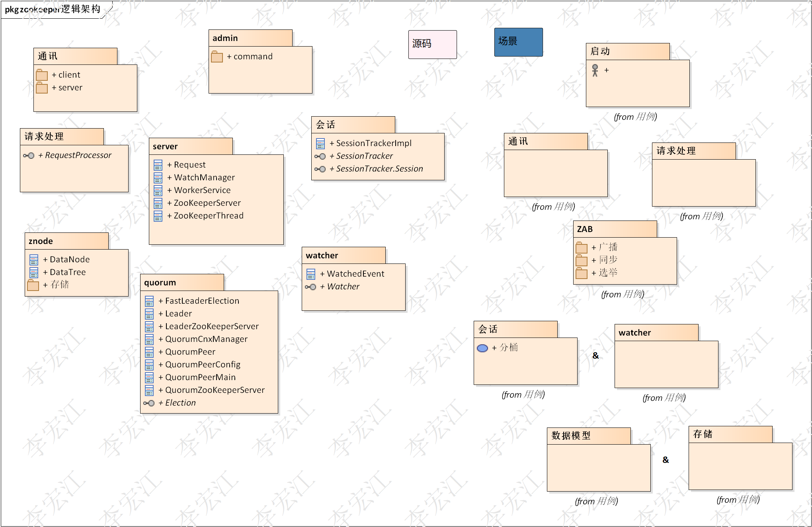Select the empty 数据模型 package body
Image resolution: width=812 pixels, height=527 pixels.
pyautogui.click(x=598, y=468)
